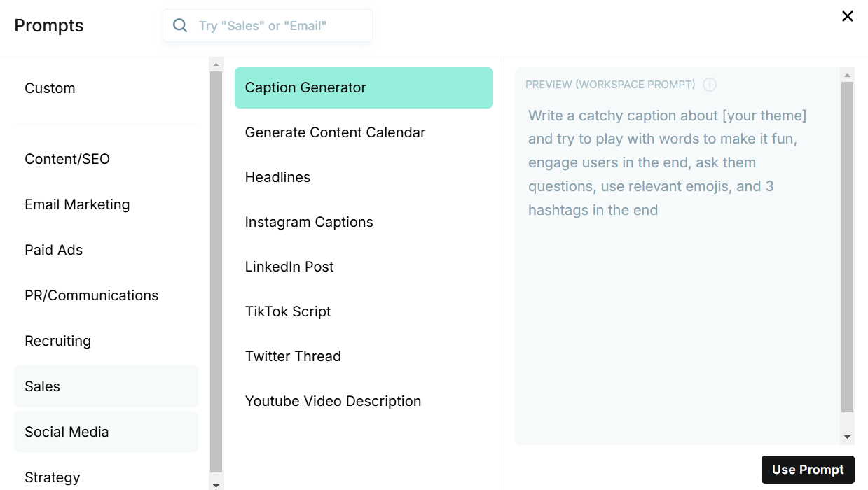Click the search magnifier icon
Image resolution: width=868 pixels, height=490 pixels.
point(180,26)
